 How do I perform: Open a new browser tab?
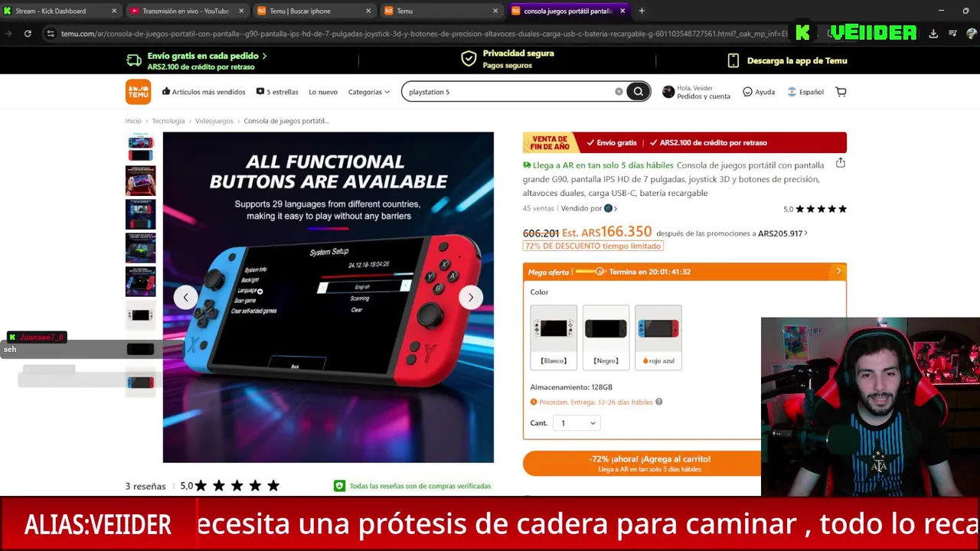point(642,11)
